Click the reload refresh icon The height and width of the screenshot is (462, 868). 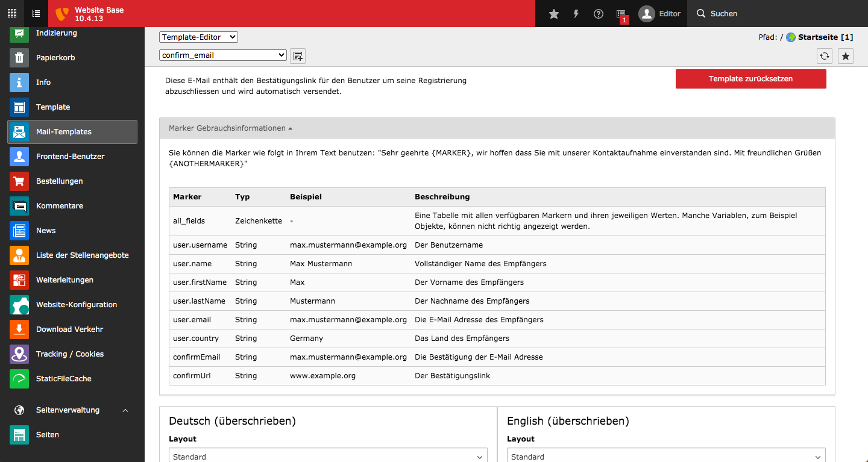(x=825, y=56)
